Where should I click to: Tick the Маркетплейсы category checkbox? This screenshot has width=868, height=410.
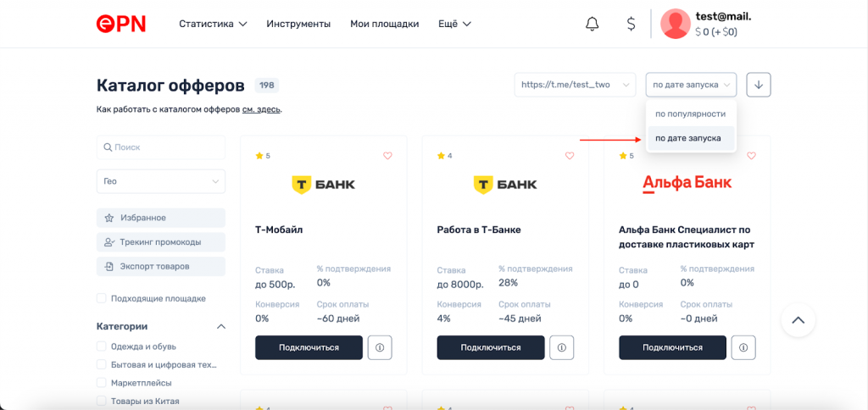[102, 382]
